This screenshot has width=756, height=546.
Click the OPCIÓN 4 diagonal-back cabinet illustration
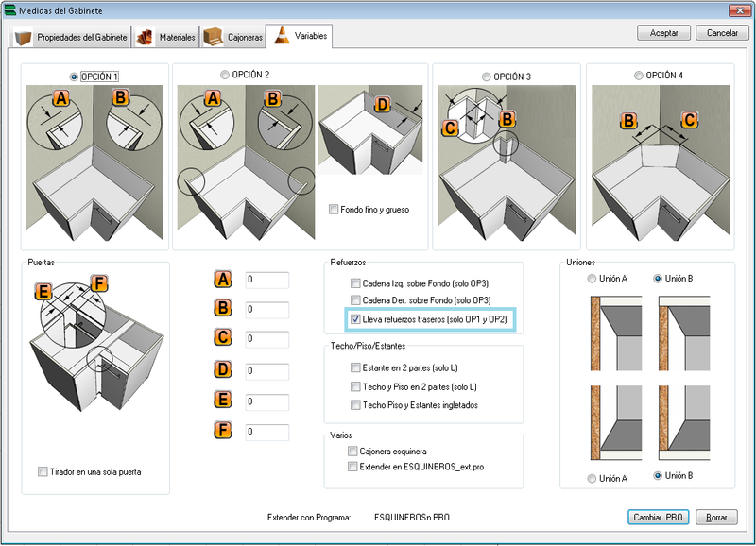pyautogui.click(x=661, y=162)
